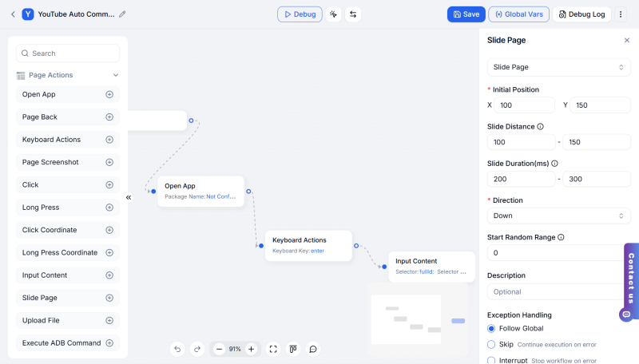The width and height of the screenshot is (639, 364).
Task: Click the Debug button
Action: (x=300, y=14)
